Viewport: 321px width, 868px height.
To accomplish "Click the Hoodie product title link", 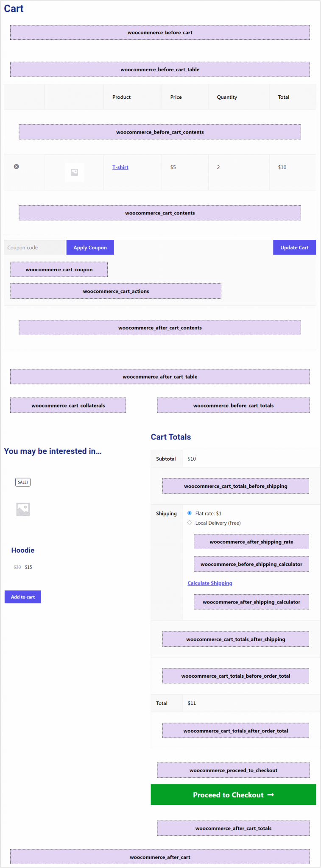I will (22, 550).
